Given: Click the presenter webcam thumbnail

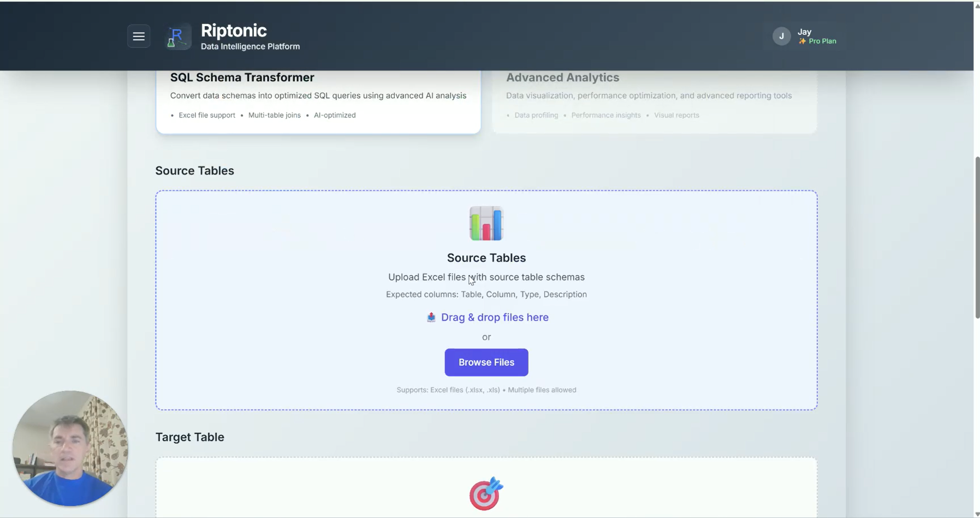Looking at the screenshot, I should click(x=70, y=448).
